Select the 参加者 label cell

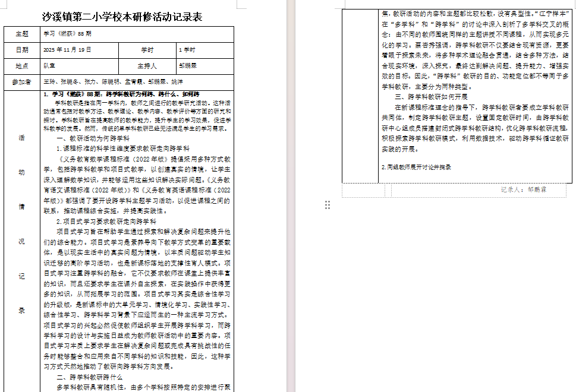[22, 81]
